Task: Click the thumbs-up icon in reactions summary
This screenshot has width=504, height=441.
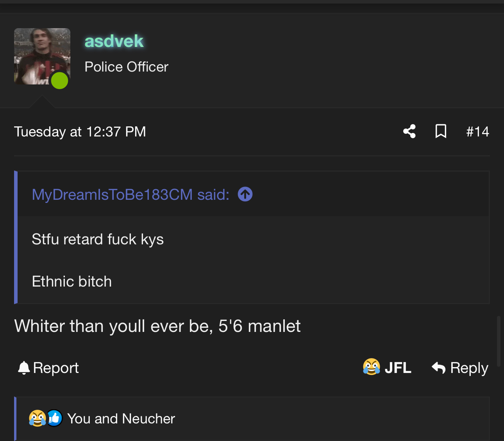Action: [54, 418]
